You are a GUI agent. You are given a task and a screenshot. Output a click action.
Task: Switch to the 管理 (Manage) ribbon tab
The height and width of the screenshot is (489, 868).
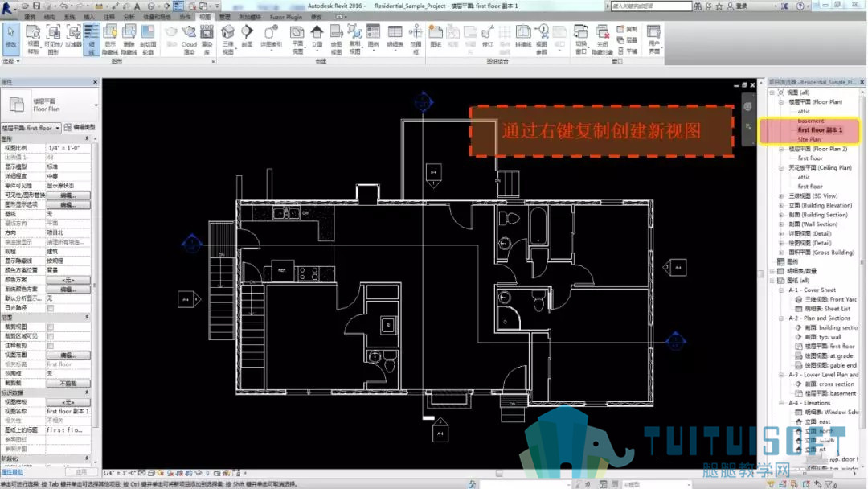pos(225,17)
